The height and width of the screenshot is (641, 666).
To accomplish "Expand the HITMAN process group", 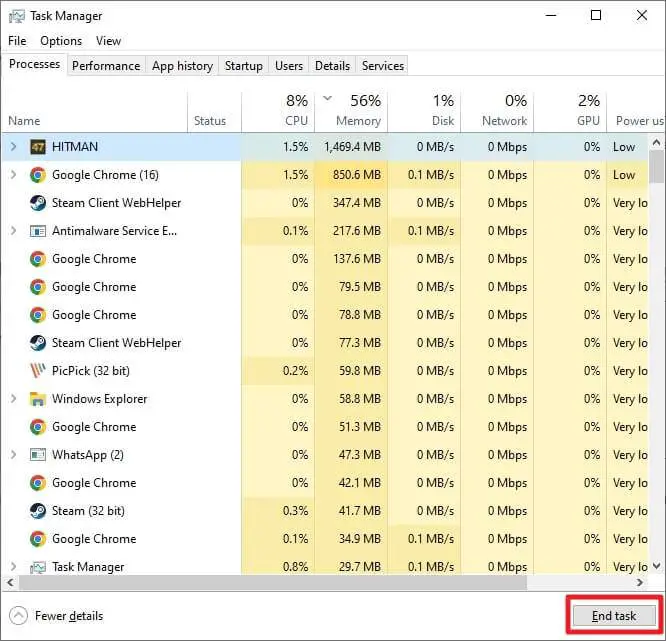I will 14,147.
